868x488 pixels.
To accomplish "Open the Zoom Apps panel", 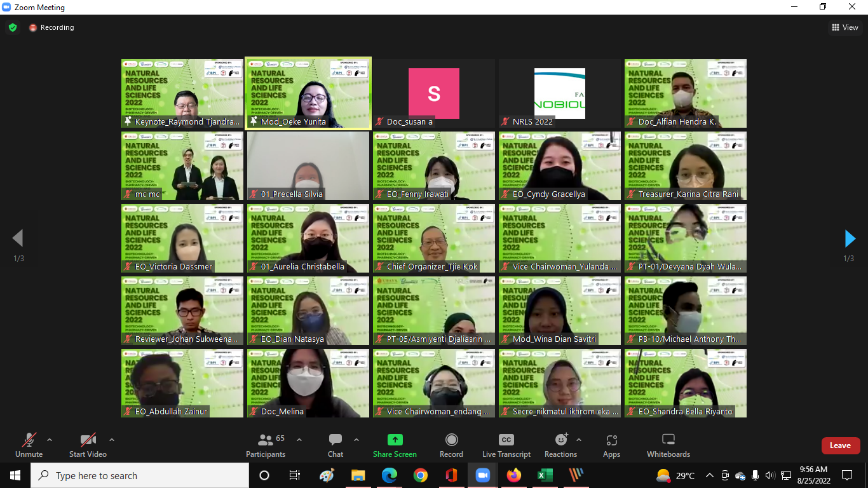I will pyautogui.click(x=611, y=445).
